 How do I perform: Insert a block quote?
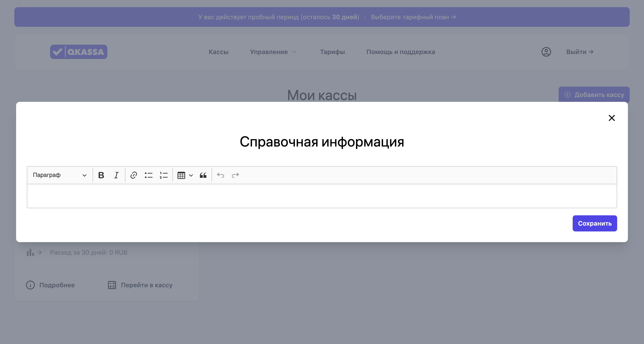click(x=203, y=175)
